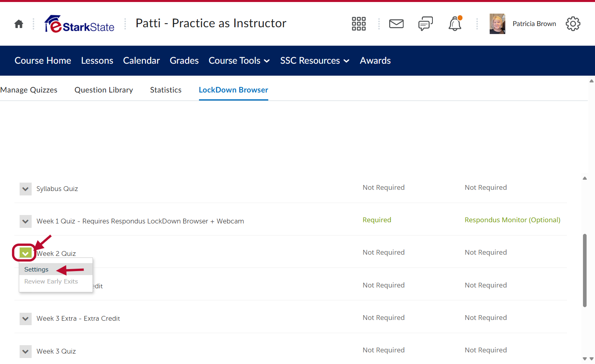The height and width of the screenshot is (364, 595).
Task: Expand the SSC Resources dropdown
Action: coord(315,60)
